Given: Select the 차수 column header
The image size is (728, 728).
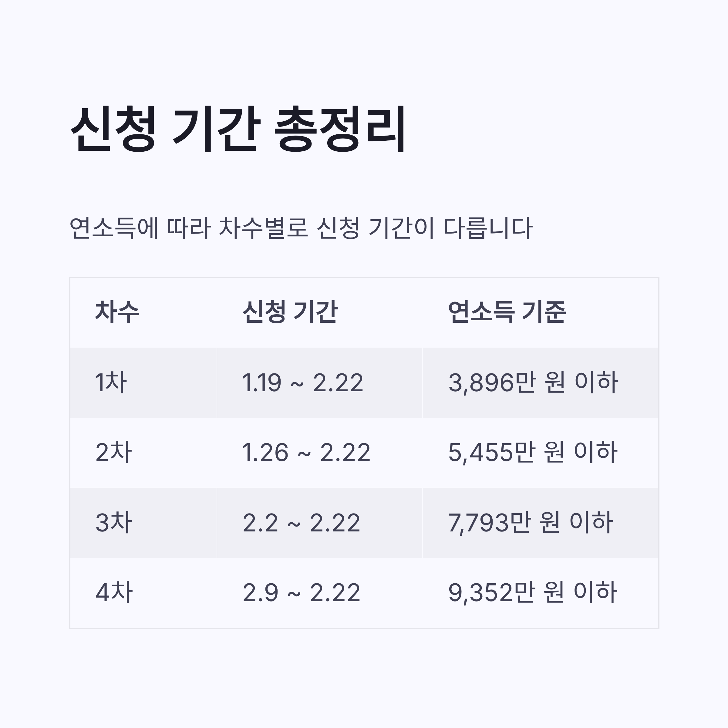Looking at the screenshot, I should [x=117, y=312].
